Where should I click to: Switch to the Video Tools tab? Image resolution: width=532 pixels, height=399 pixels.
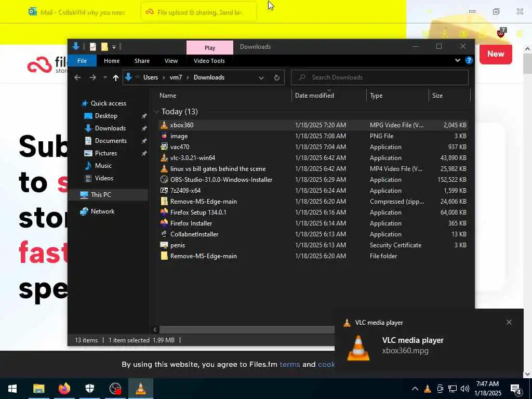point(209,61)
